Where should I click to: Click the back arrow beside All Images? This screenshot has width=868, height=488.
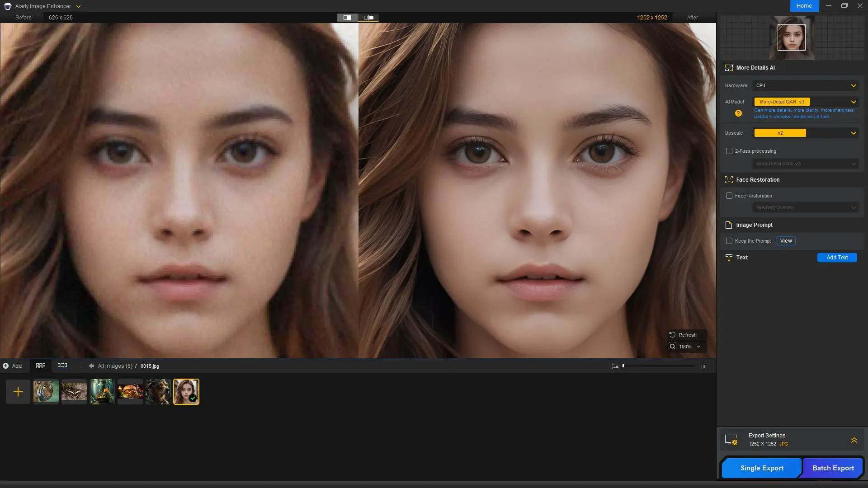tap(91, 366)
